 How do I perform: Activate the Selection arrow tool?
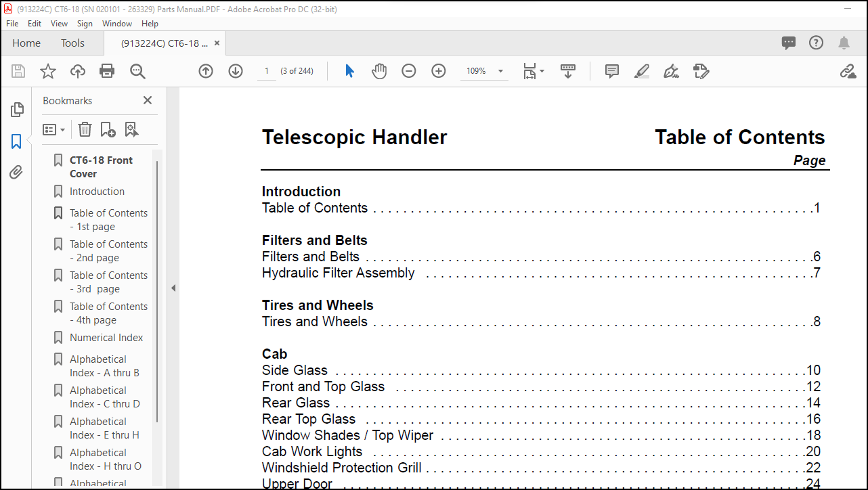point(349,71)
